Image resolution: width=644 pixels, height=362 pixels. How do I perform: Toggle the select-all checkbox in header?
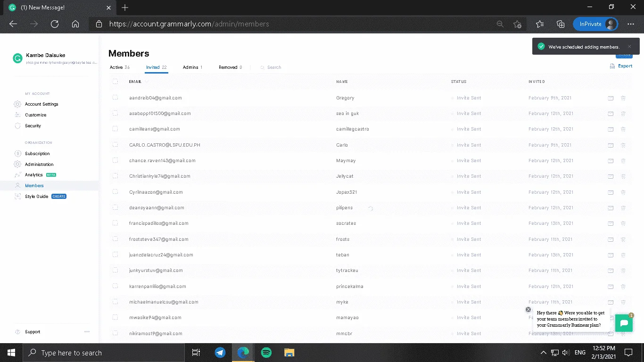pyautogui.click(x=115, y=82)
